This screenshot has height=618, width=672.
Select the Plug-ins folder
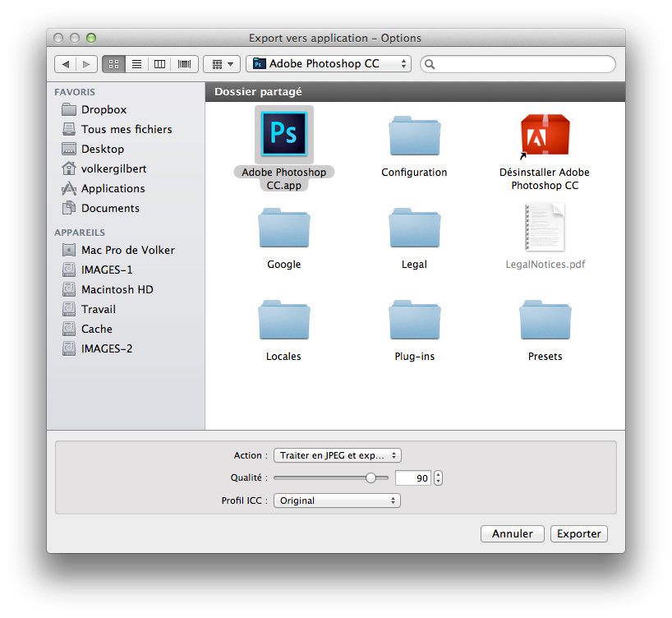coord(414,321)
